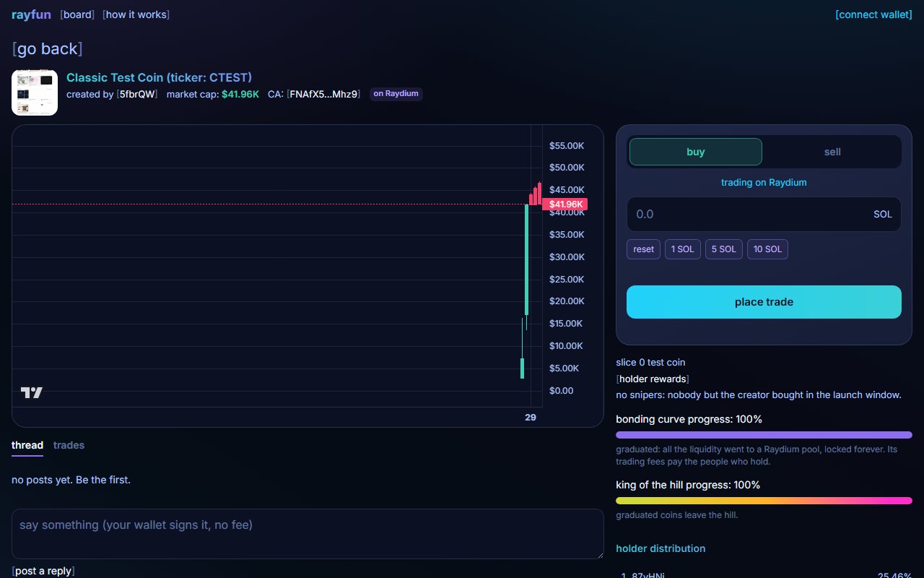Viewport: 924px width, 578px height.
Task: Open the board page
Action: [x=77, y=14]
